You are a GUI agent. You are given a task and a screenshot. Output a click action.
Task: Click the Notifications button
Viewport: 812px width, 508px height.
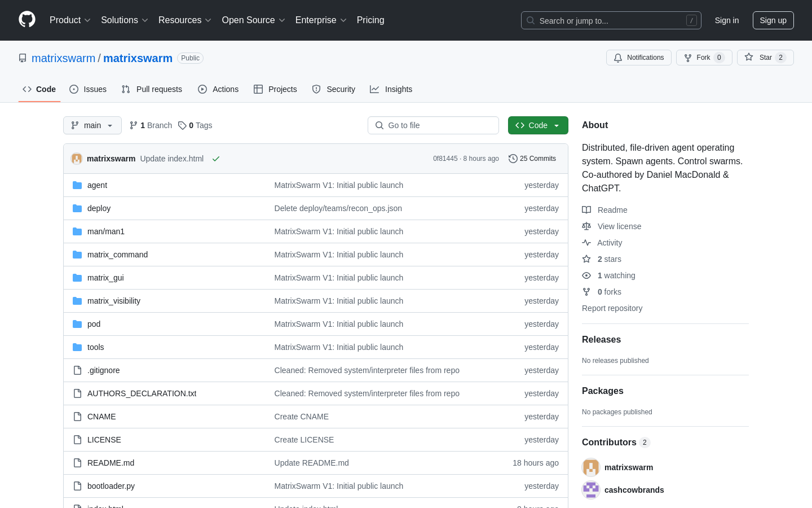pyautogui.click(x=639, y=58)
